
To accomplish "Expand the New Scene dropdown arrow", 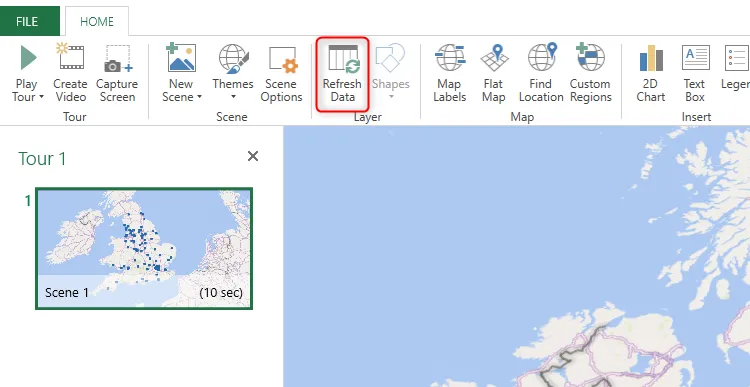I will pyautogui.click(x=199, y=97).
